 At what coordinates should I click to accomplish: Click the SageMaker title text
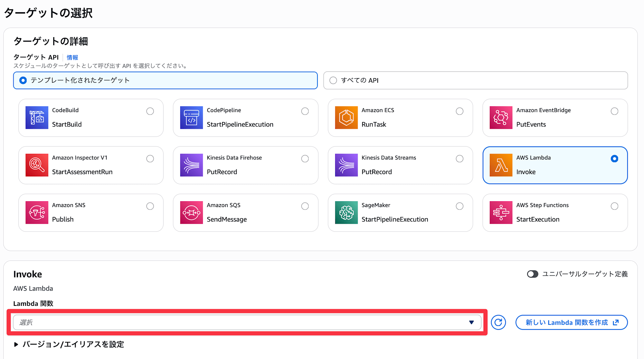[376, 205]
